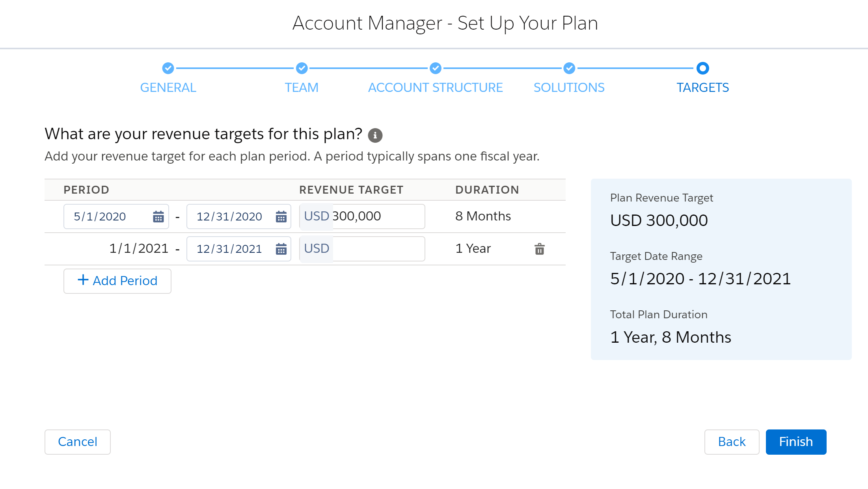Viewport: 868px width, 489px height.
Task: Edit the 300,000 revenue target field
Action: (378, 217)
